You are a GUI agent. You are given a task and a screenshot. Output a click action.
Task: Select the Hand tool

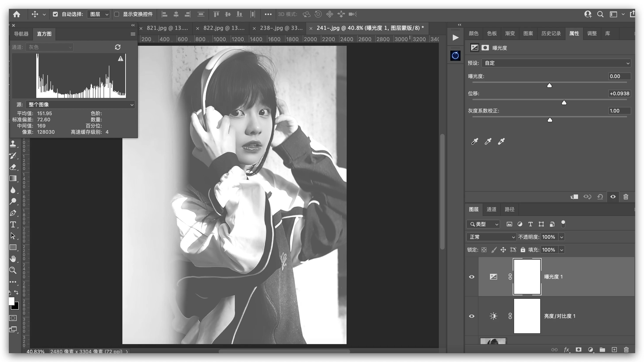(x=13, y=259)
